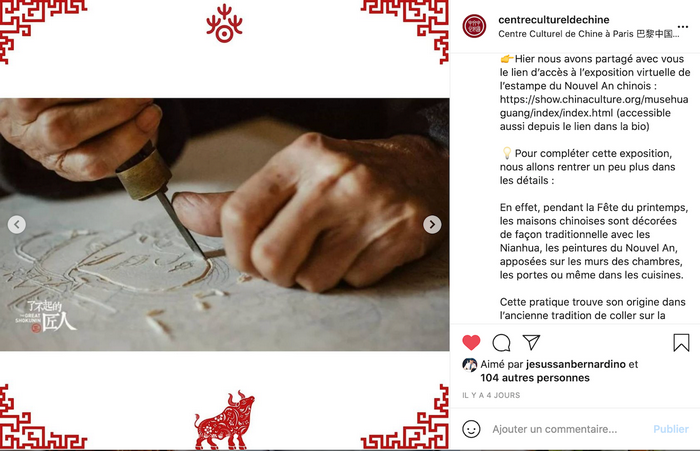This screenshot has width=700, height=451.
Task: Click the Publier button
Action: point(671,429)
